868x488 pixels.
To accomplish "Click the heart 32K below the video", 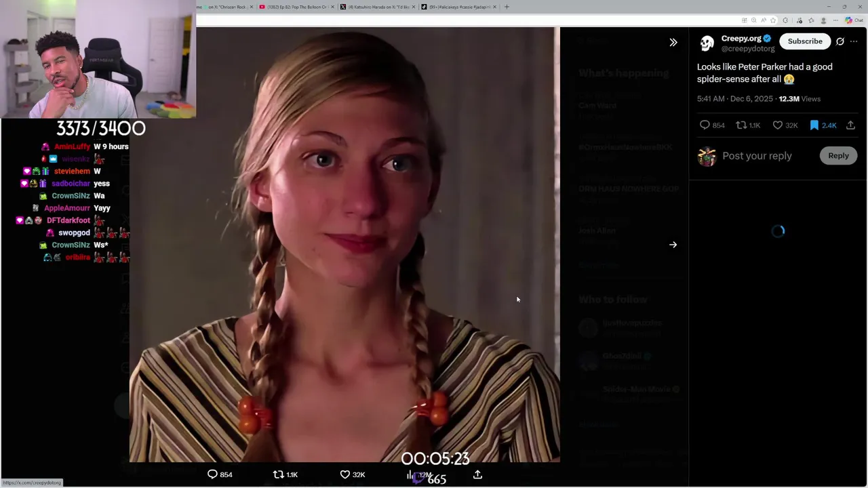I will tap(352, 474).
